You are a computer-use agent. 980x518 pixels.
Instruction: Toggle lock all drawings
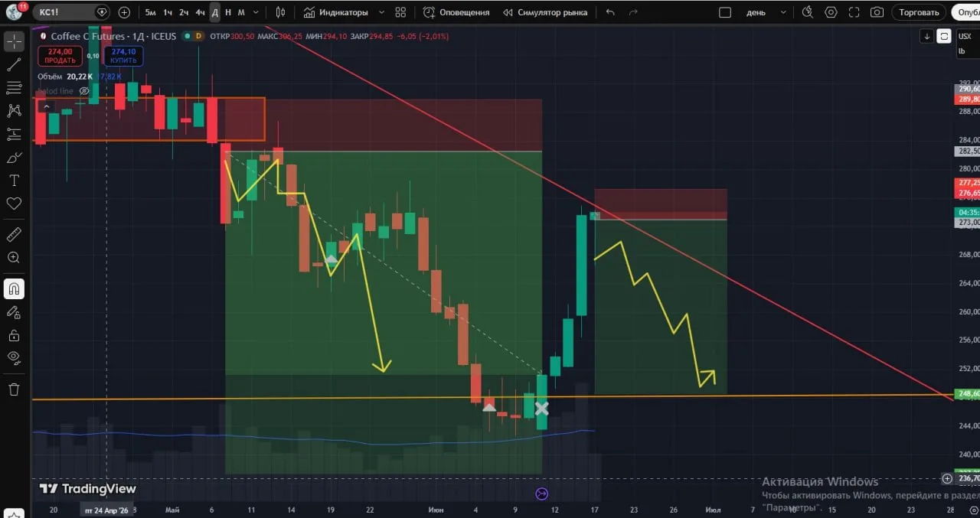(14, 335)
